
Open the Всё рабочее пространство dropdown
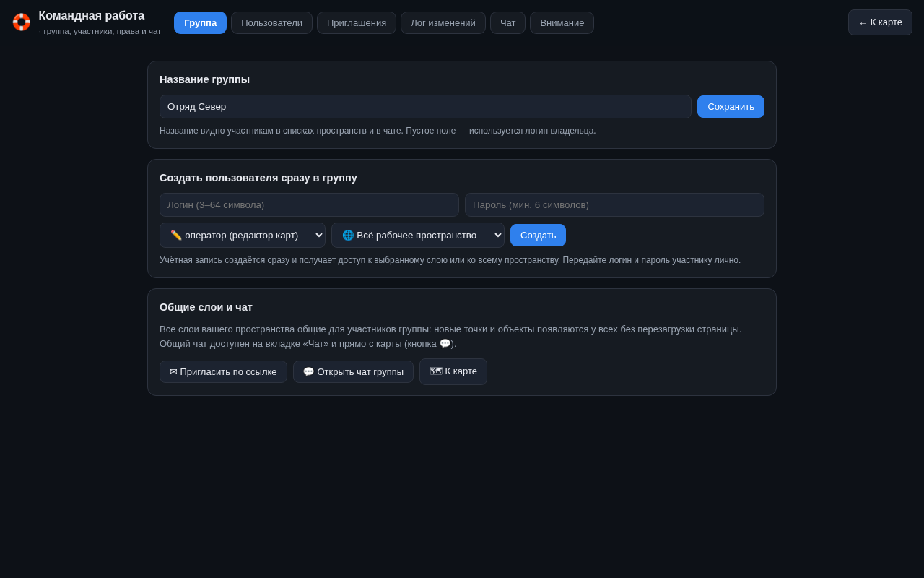(418, 235)
